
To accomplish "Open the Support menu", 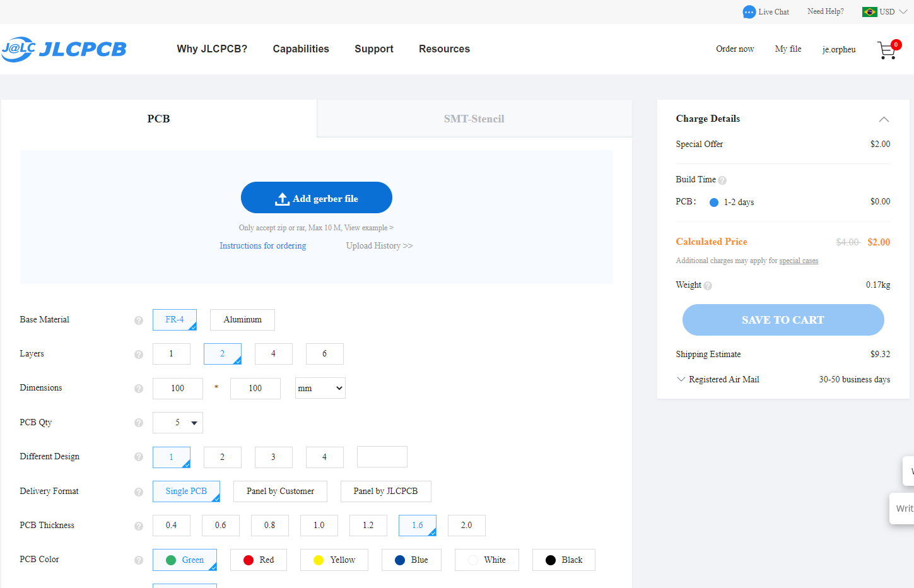I will click(x=374, y=49).
